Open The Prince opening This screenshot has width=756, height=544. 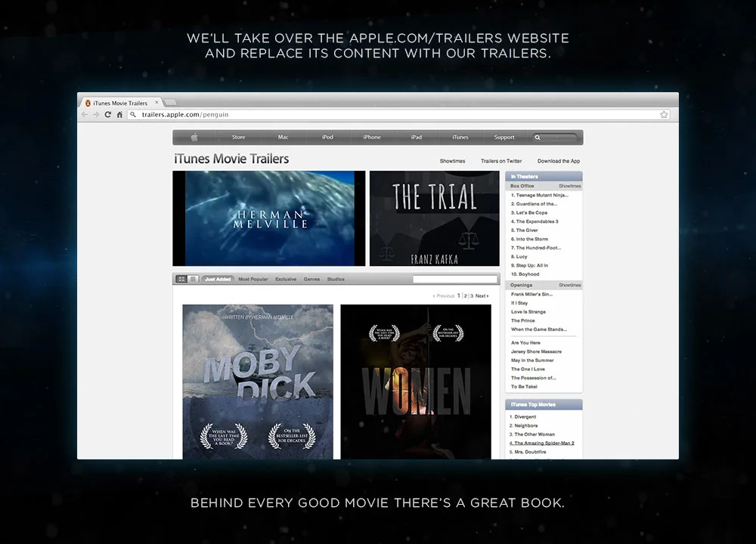[522, 320]
